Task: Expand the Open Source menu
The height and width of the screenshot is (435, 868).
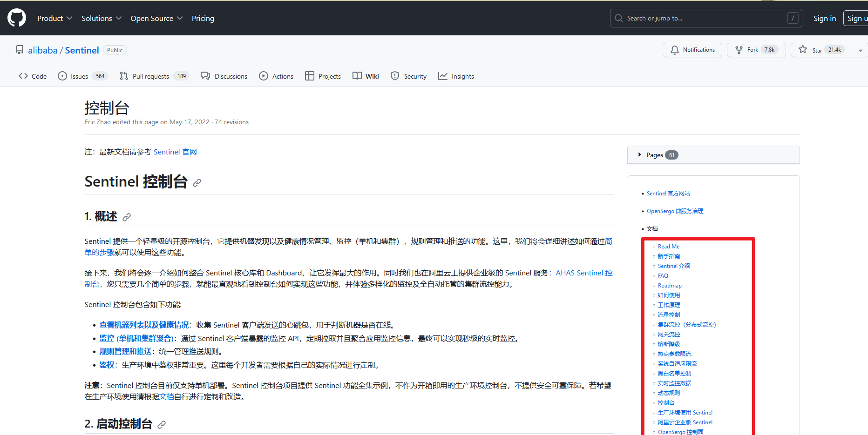Action: (156, 18)
